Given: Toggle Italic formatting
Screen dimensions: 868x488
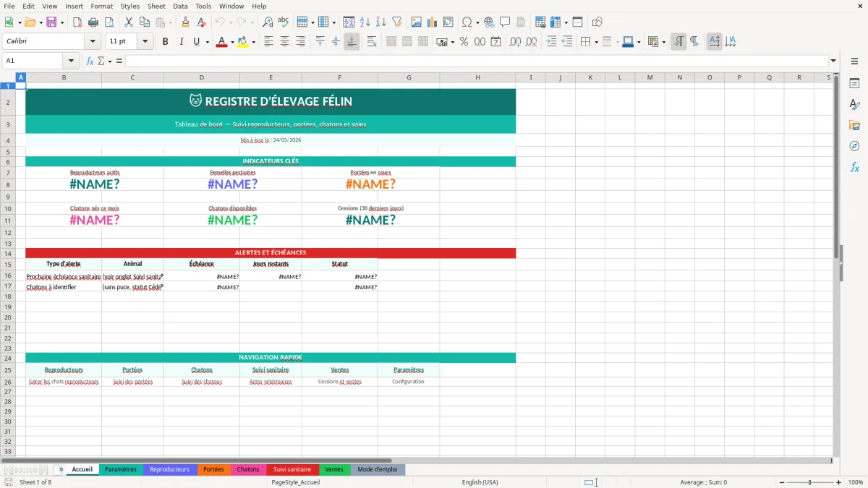Looking at the screenshot, I should (x=181, y=42).
